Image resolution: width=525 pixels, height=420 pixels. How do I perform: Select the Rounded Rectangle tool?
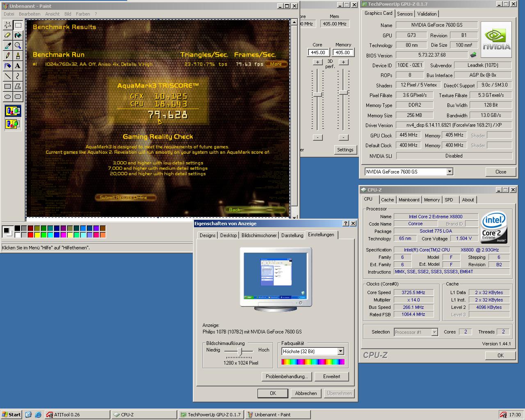18,96
